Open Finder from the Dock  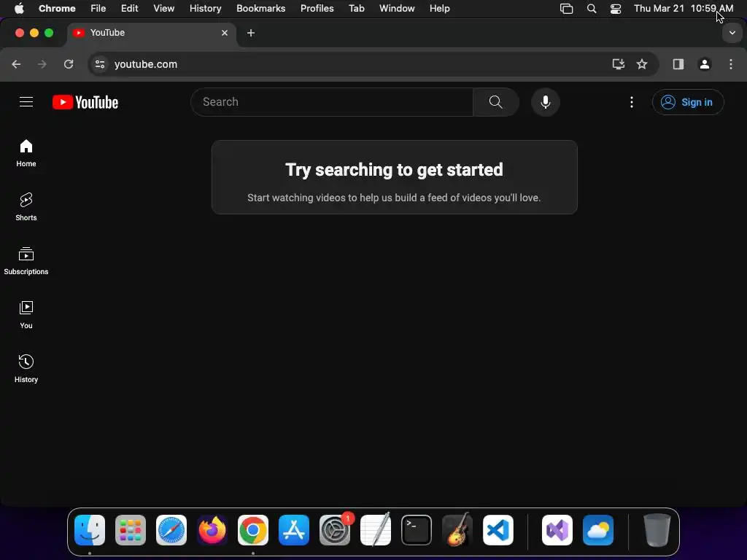(90, 530)
